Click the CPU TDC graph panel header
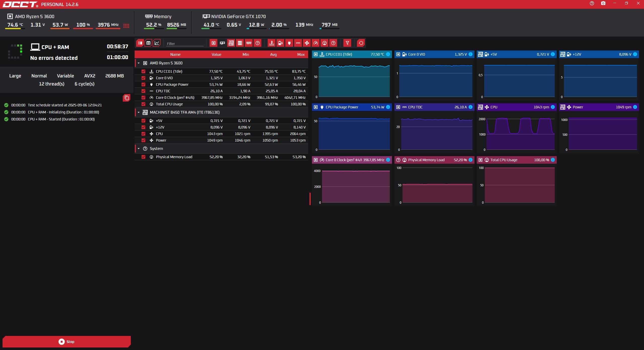Image resolution: width=644 pixels, height=350 pixels. point(434,107)
